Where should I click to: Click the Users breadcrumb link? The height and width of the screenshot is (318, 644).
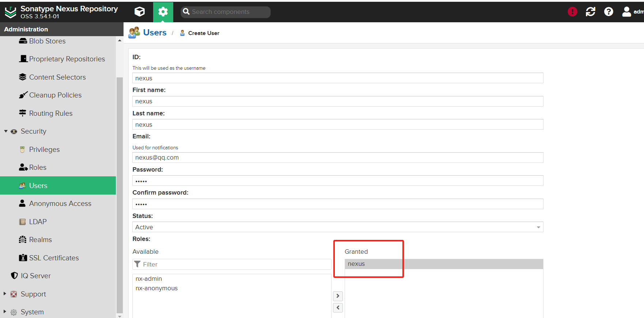tap(155, 32)
